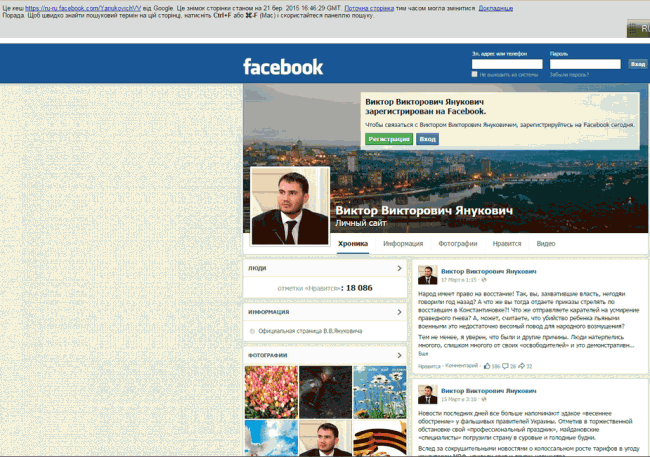Click the Facebook logo in header
This screenshot has width=650, height=457.
coord(283,67)
